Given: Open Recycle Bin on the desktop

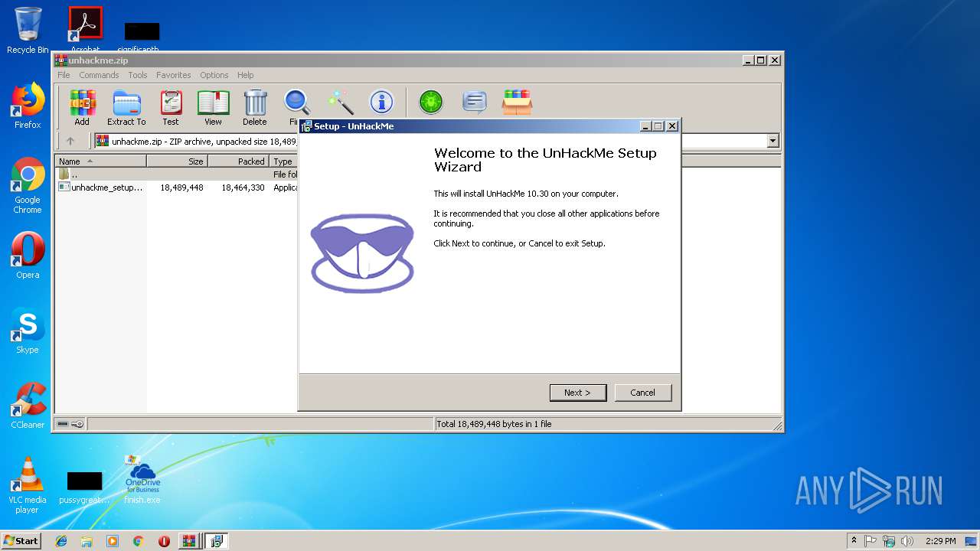Looking at the screenshot, I should tap(28, 31).
